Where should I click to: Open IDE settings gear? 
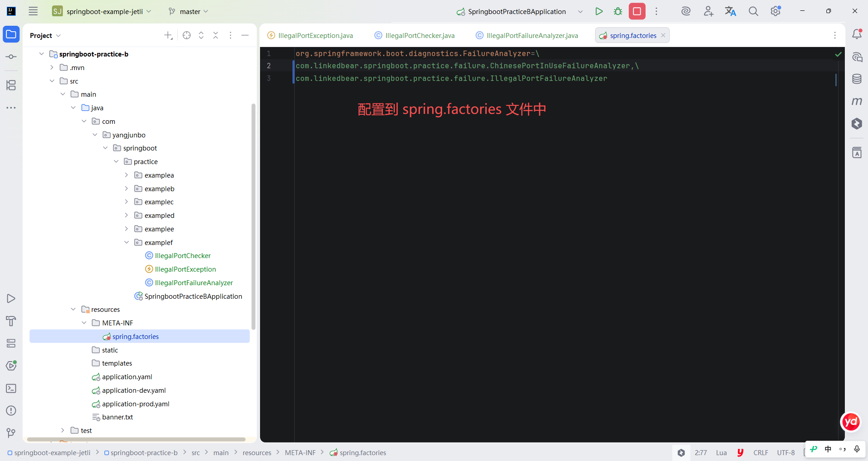[x=776, y=11]
